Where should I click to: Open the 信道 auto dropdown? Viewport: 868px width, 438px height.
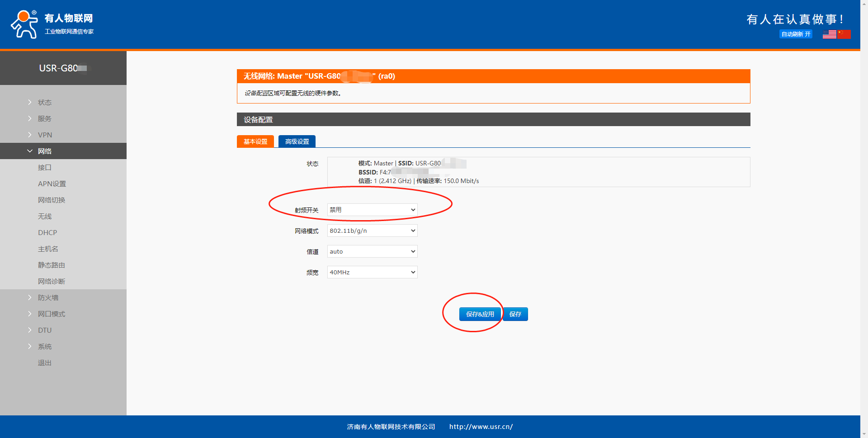coord(372,251)
